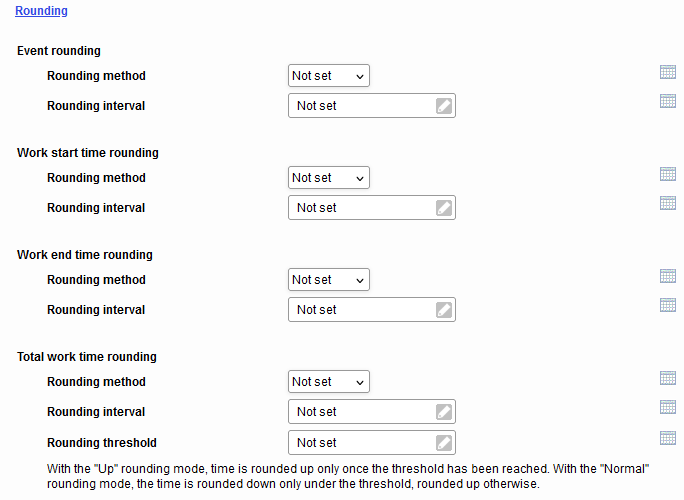Click pencil icon in Total work rounding interval
Screen dimensions: 684x500
point(444,412)
